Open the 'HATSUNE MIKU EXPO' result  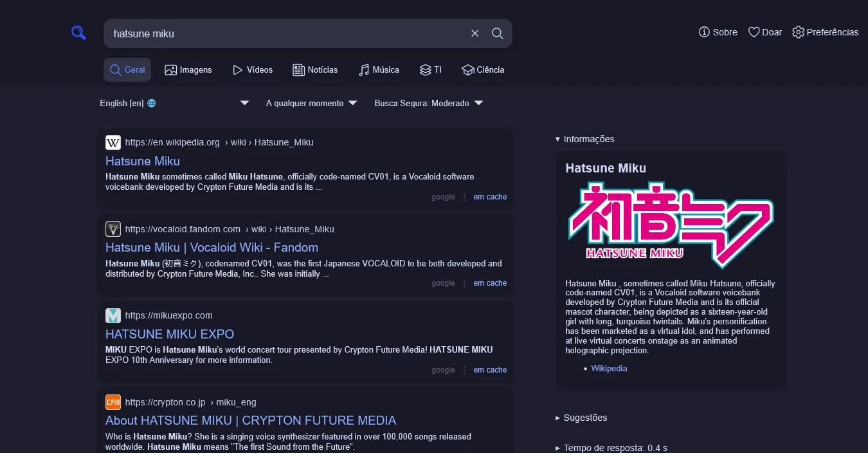coord(170,334)
